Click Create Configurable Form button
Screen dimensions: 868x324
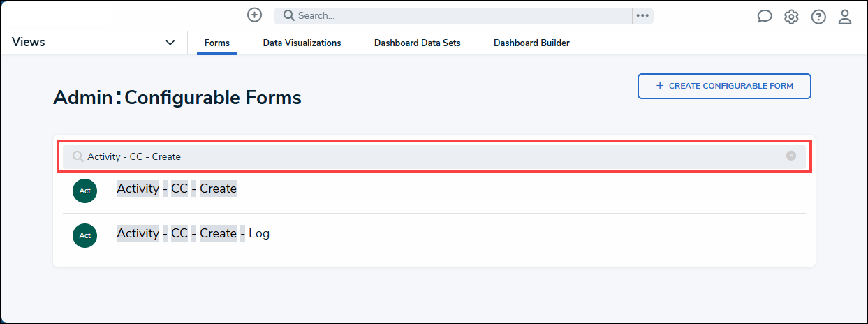click(724, 86)
